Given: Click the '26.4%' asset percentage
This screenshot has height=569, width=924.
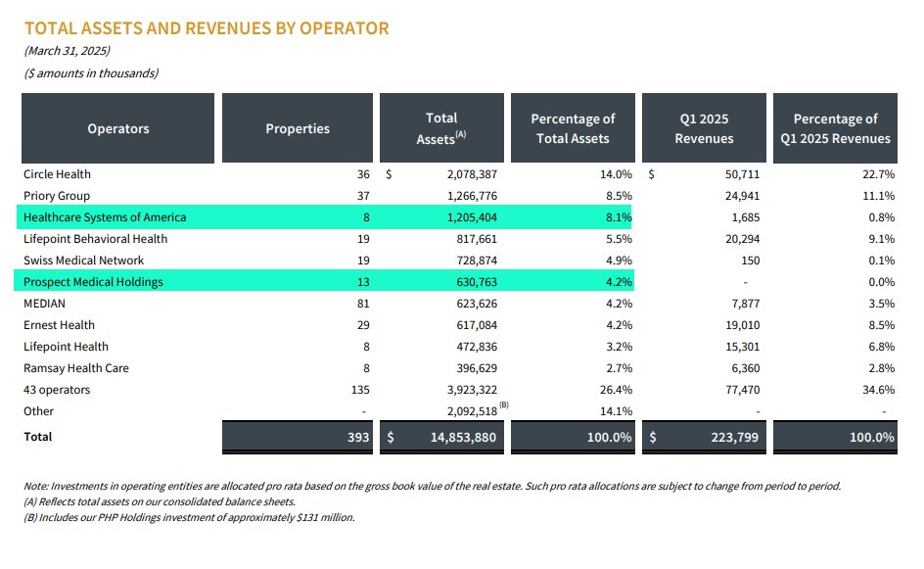Looking at the screenshot, I should (616, 390).
